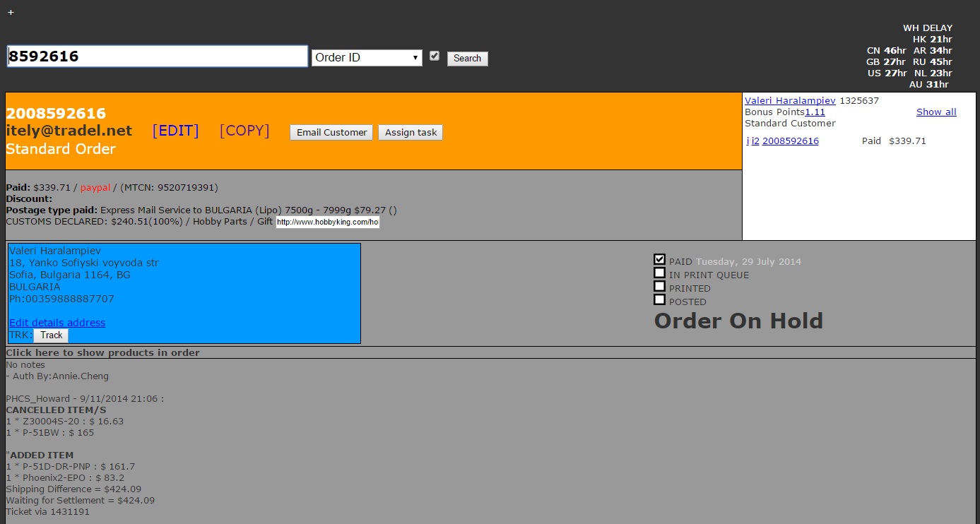
Task: Open Valeri Haralampiev customer profile link
Action: pos(790,101)
